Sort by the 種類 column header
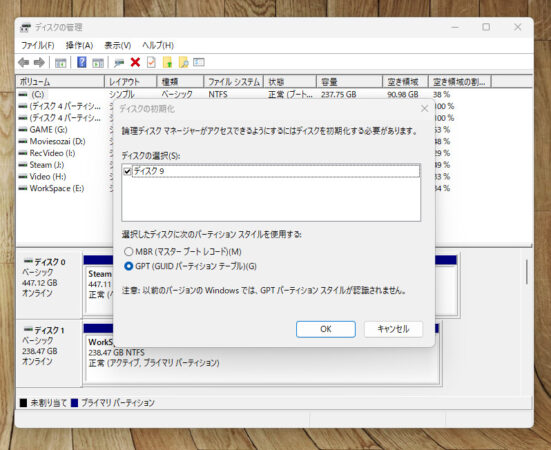 (180, 82)
